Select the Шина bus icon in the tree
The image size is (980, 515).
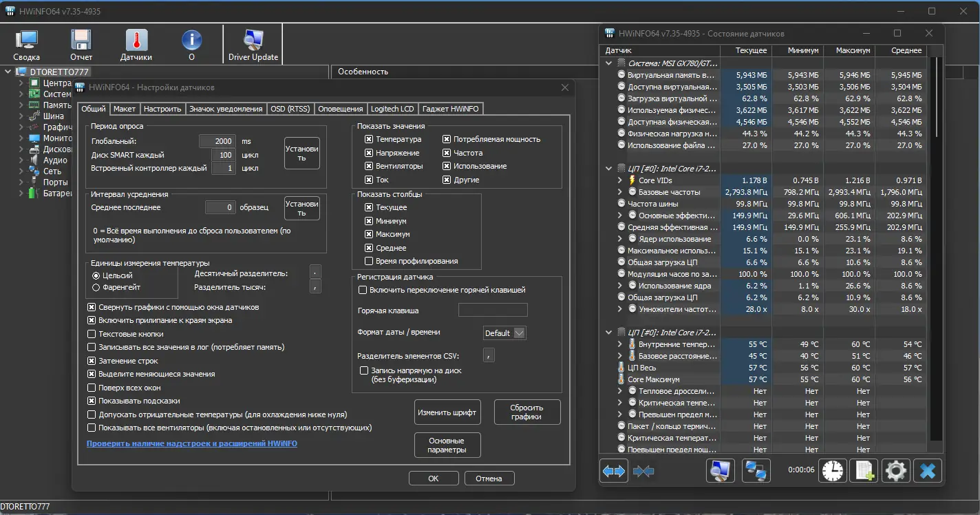pyautogui.click(x=34, y=116)
